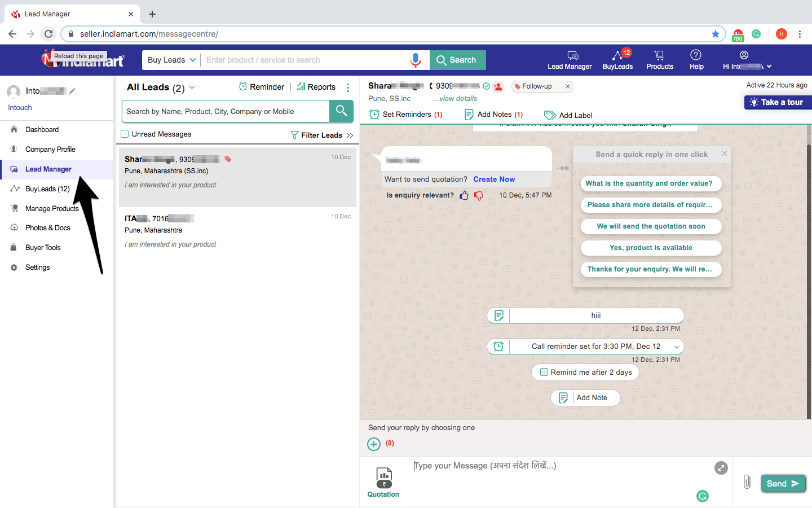Reload the page in browser toolbar
Viewport: 812px width, 508px height.
(48, 34)
